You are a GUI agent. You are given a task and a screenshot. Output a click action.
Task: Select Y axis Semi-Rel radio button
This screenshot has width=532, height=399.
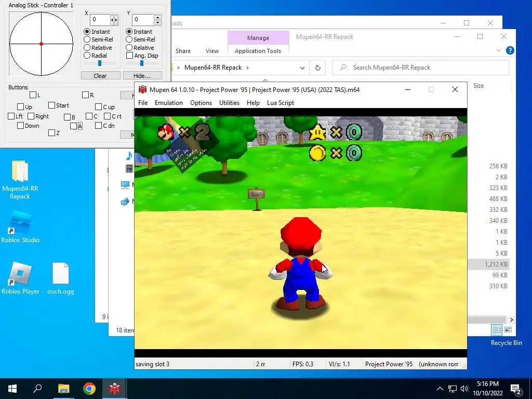click(129, 39)
